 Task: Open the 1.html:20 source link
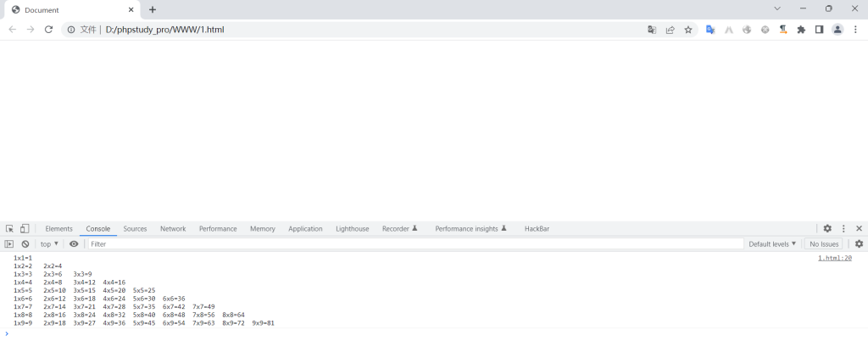click(834, 258)
